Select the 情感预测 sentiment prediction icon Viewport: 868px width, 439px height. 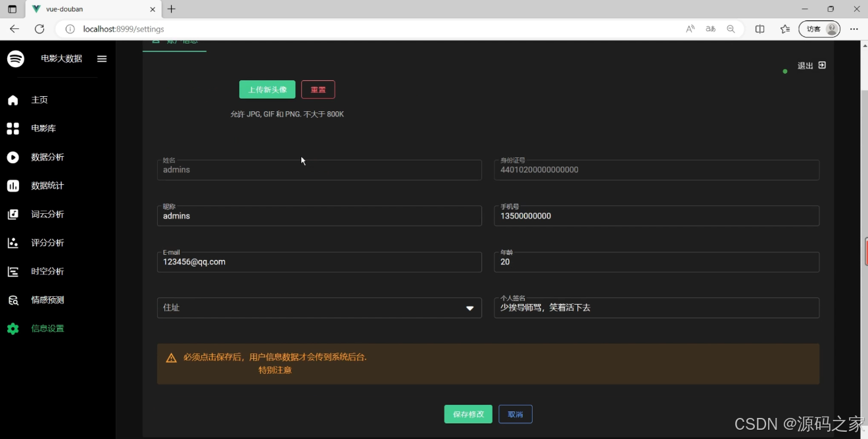click(x=12, y=299)
